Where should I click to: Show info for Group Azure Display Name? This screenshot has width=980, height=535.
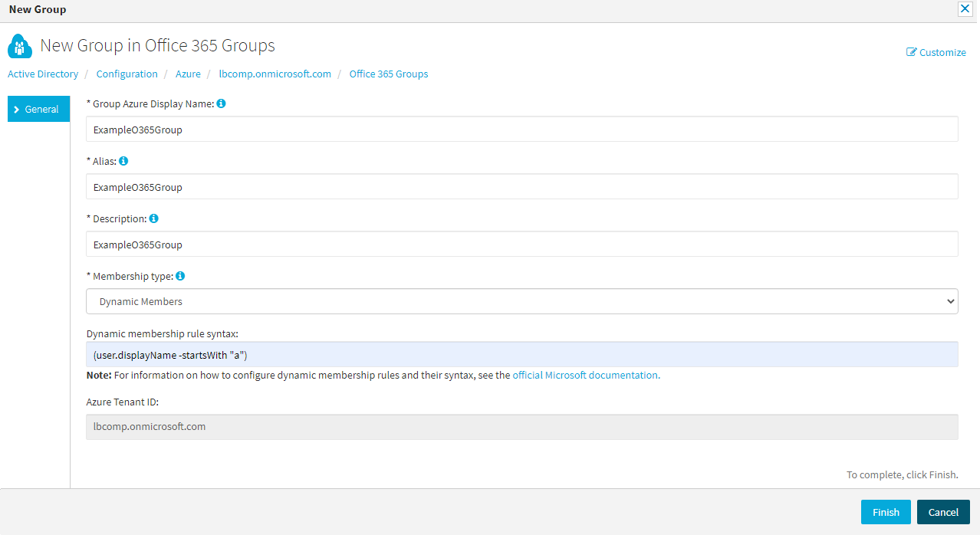pos(221,103)
